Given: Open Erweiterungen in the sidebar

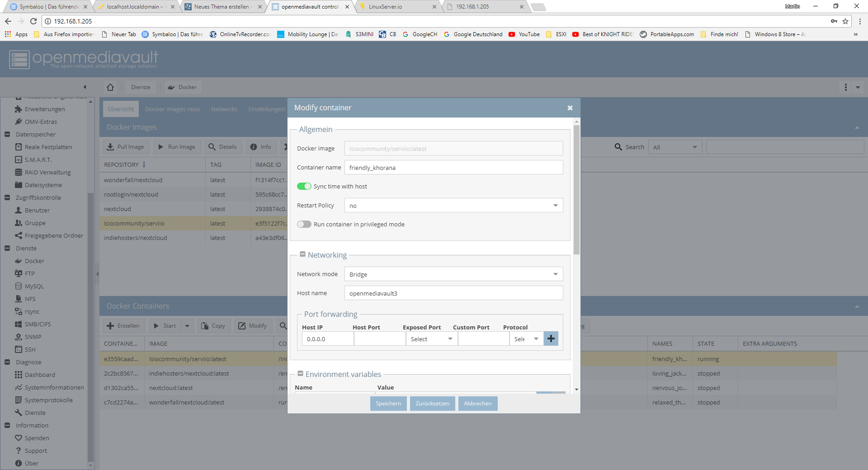Looking at the screenshot, I should (x=44, y=109).
